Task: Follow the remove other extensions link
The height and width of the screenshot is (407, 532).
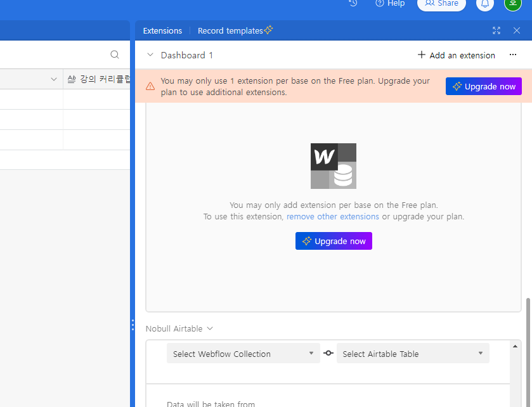Action: pos(332,217)
